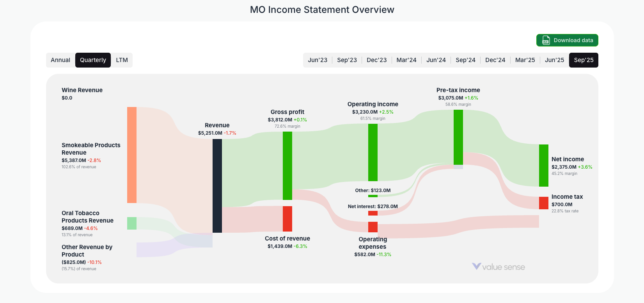Enable the LTM period mode

[x=122, y=60]
